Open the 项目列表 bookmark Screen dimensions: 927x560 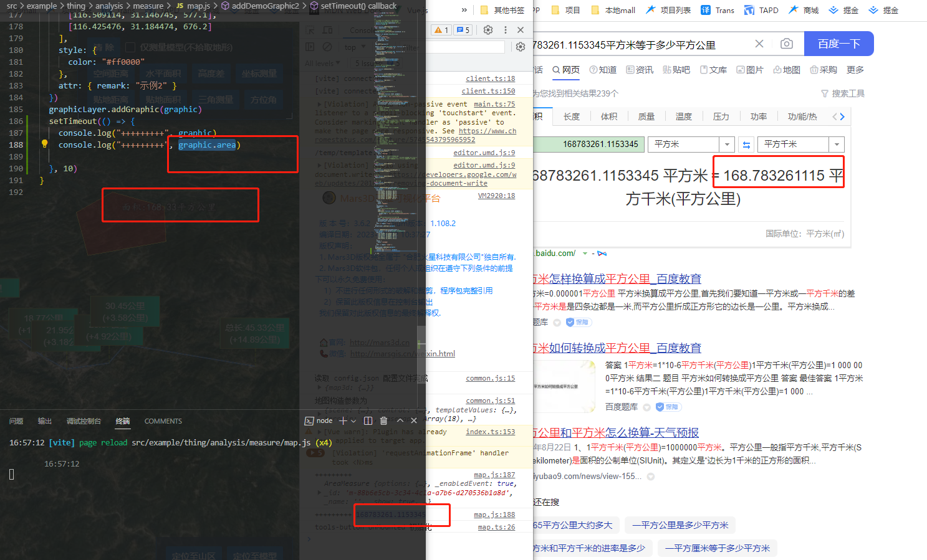[x=668, y=10]
